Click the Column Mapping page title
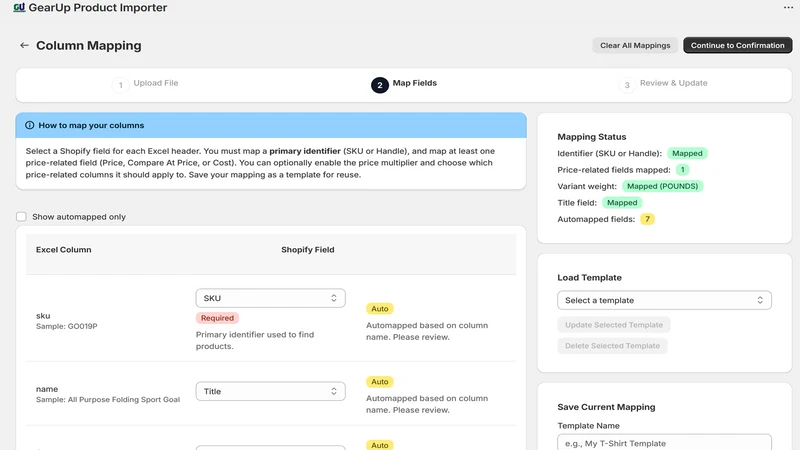This screenshot has width=800, height=450. 89,45
